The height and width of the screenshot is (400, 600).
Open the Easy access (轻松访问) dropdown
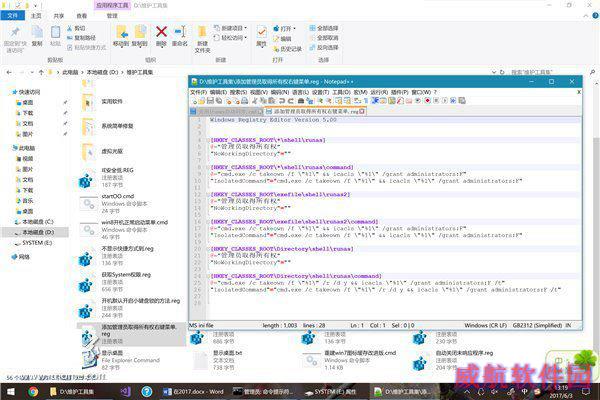tap(230, 38)
